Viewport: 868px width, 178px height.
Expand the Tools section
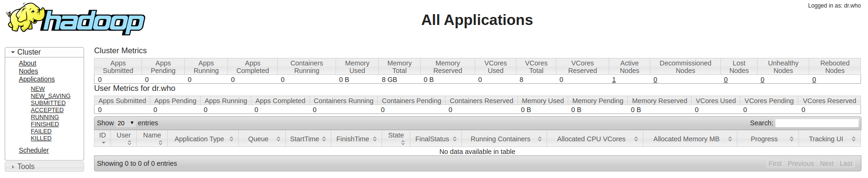44,167
